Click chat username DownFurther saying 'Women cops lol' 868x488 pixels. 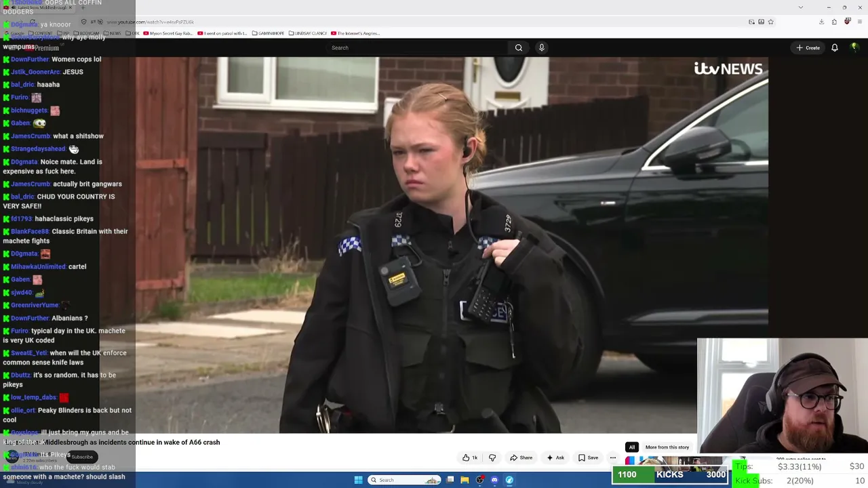coord(30,59)
